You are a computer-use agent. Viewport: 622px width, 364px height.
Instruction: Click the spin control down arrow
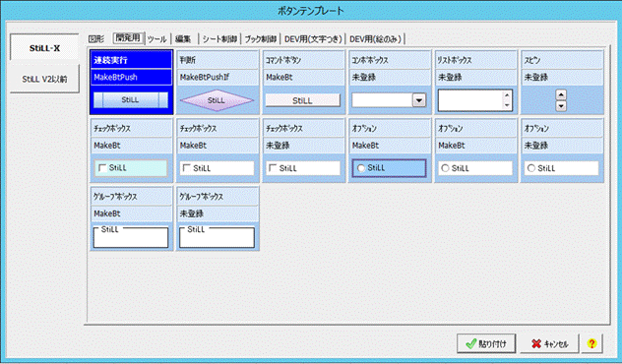click(561, 106)
